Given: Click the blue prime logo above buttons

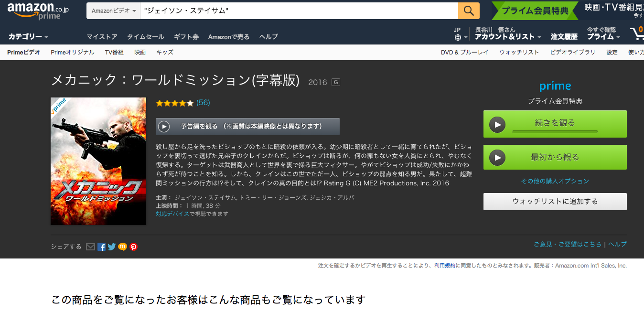Looking at the screenshot, I should (x=555, y=86).
